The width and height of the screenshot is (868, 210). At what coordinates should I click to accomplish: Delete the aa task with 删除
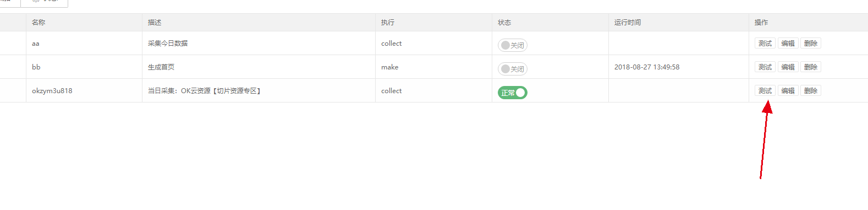[811, 43]
